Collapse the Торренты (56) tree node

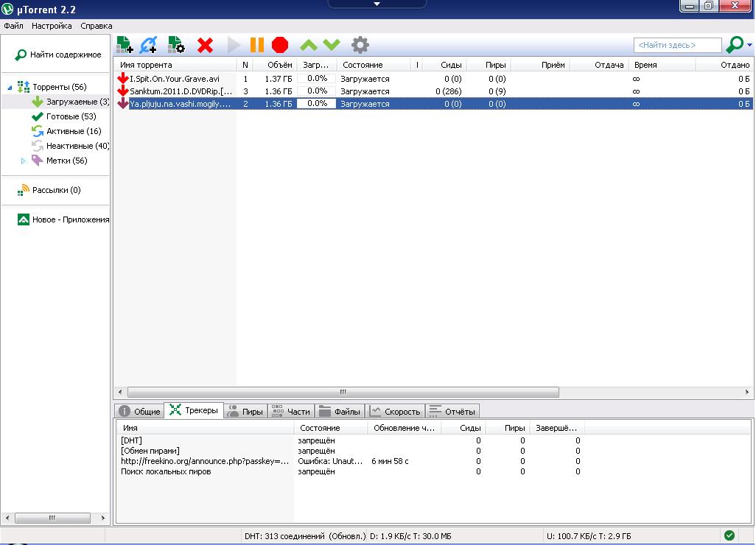[10, 87]
